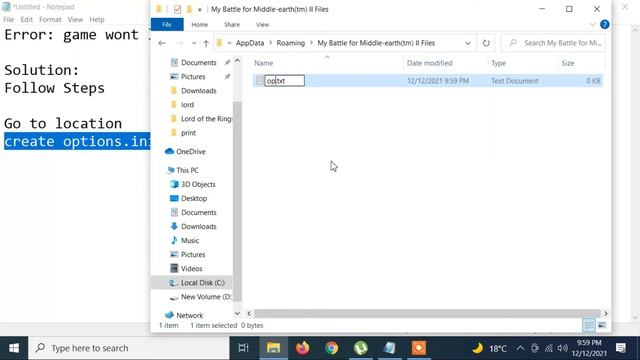
Task: Open Google Chrome from the taskbar
Action: tap(332, 348)
